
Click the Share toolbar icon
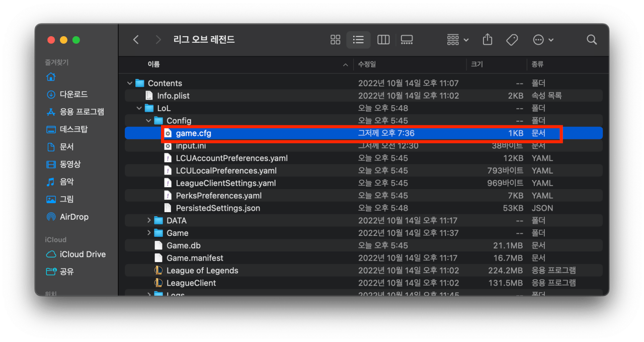(487, 40)
